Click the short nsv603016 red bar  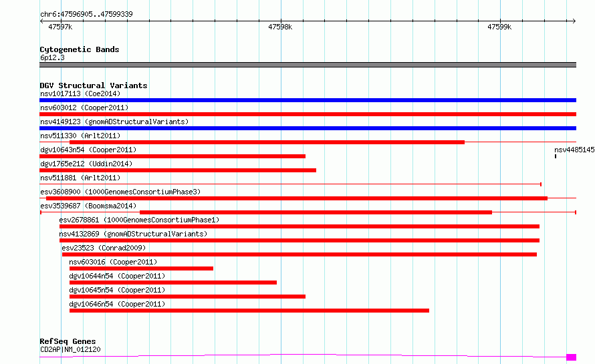click(x=141, y=268)
